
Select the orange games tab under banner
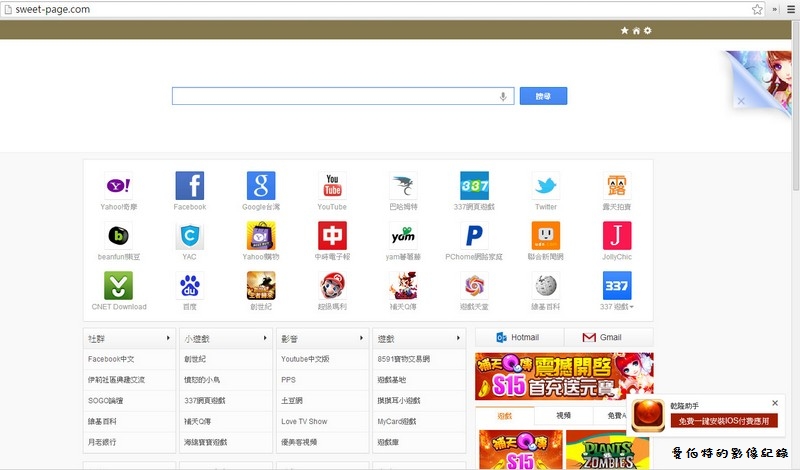[x=505, y=416]
